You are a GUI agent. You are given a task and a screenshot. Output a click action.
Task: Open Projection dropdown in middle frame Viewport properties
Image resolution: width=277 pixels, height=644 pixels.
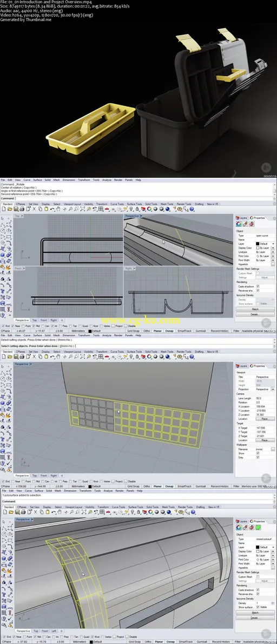(x=273, y=389)
